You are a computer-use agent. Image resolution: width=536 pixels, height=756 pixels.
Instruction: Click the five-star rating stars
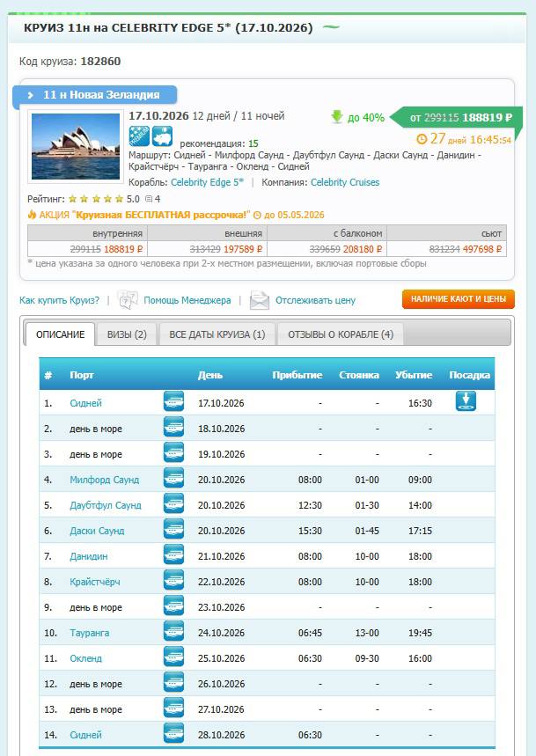tap(95, 199)
